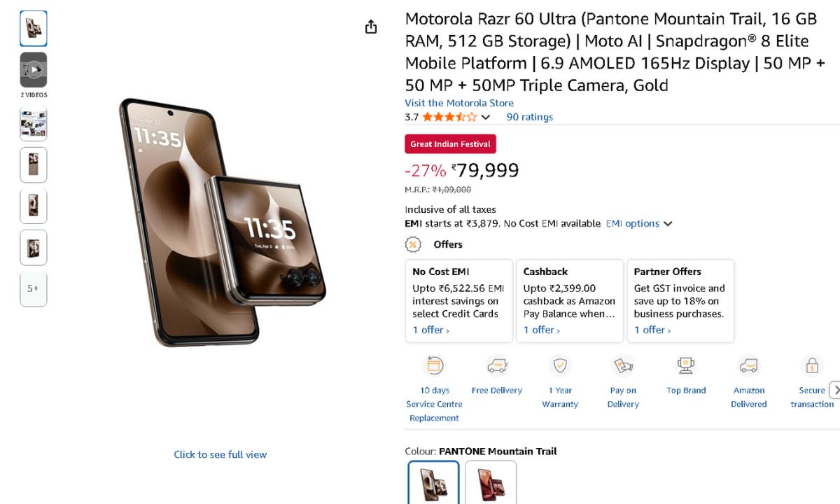Play the product video thumbnail
The image size is (840, 504).
coord(34,70)
